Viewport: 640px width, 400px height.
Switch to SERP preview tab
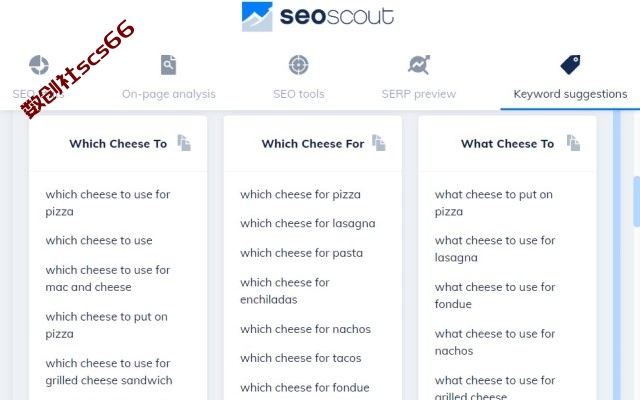(x=419, y=94)
